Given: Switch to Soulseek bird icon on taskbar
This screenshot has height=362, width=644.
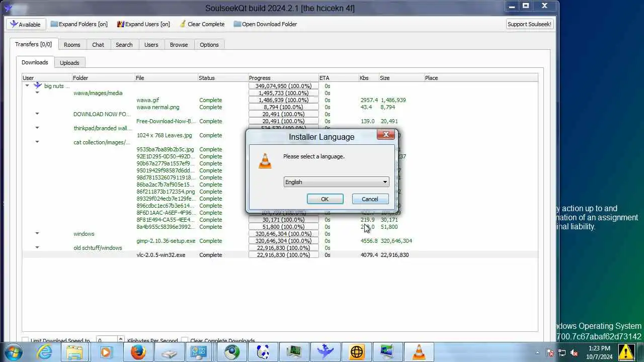Looking at the screenshot, I should click(325, 352).
